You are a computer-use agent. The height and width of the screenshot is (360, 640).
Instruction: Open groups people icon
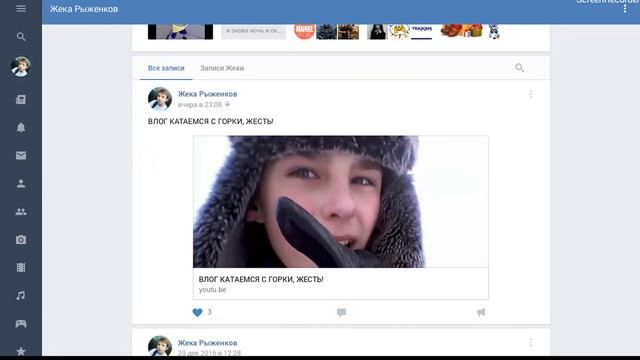[21, 211]
